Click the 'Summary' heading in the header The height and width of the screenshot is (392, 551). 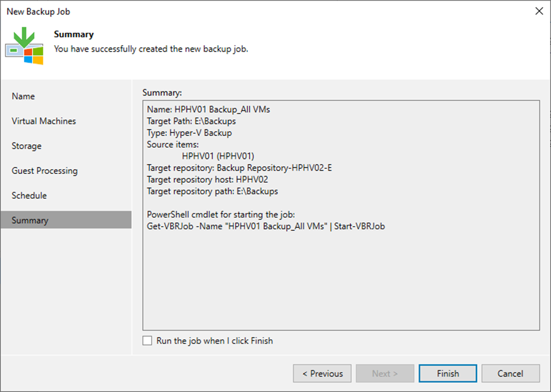74,35
